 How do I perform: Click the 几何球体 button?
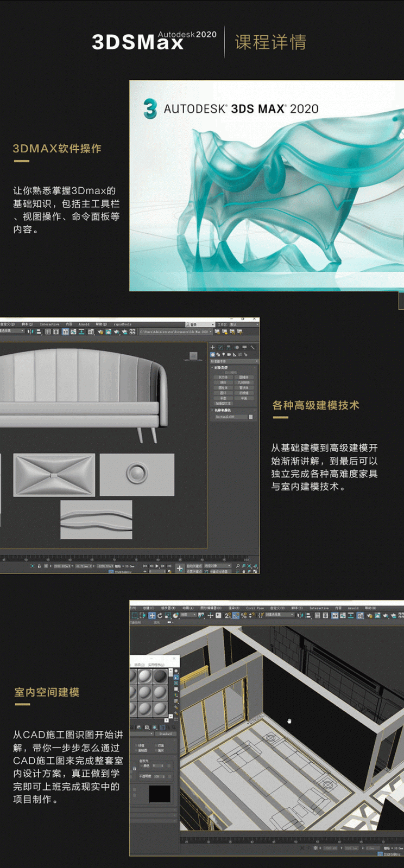click(244, 382)
